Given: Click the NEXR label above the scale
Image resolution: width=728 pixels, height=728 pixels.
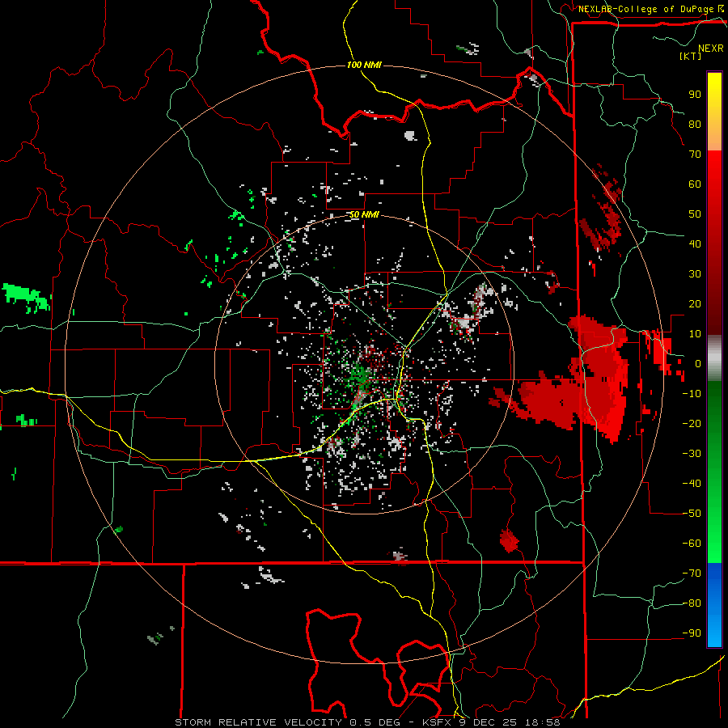Looking at the screenshot, I should [x=710, y=49].
